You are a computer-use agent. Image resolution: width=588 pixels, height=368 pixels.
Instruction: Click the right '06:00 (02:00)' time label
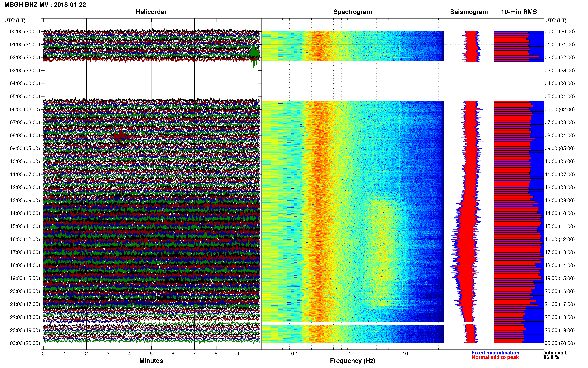click(x=560, y=110)
